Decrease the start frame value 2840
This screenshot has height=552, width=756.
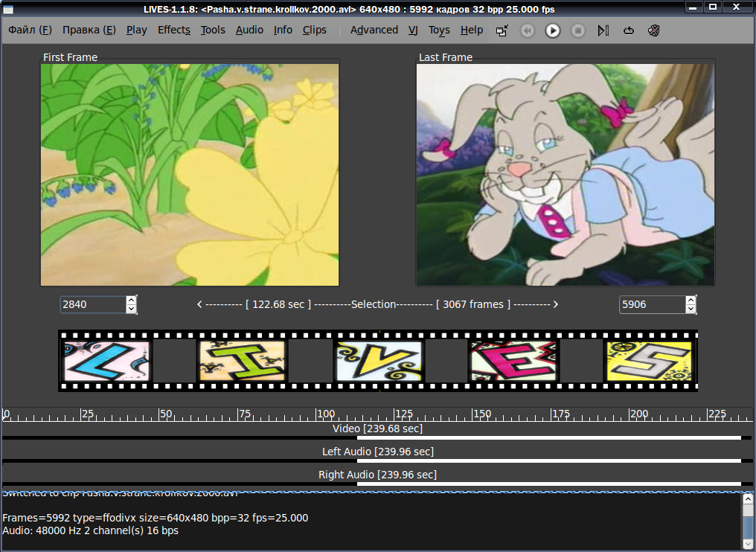coord(131,309)
